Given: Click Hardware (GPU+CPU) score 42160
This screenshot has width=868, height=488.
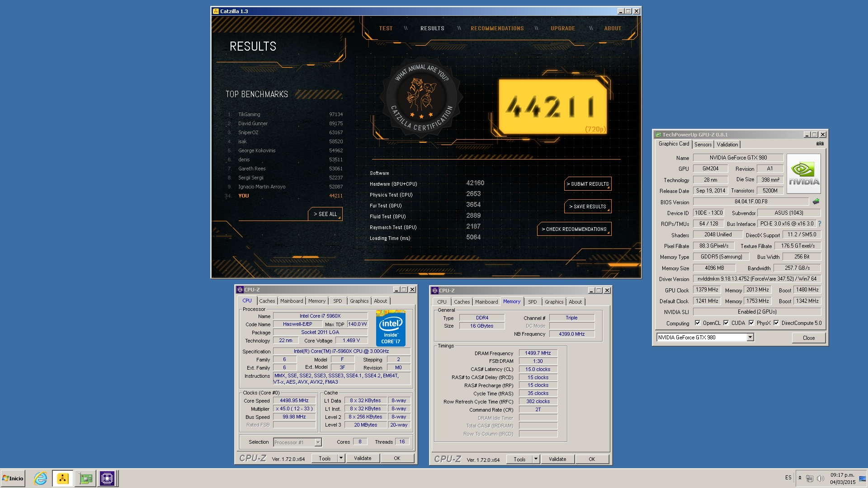Looking at the screenshot, I should coord(475,183).
